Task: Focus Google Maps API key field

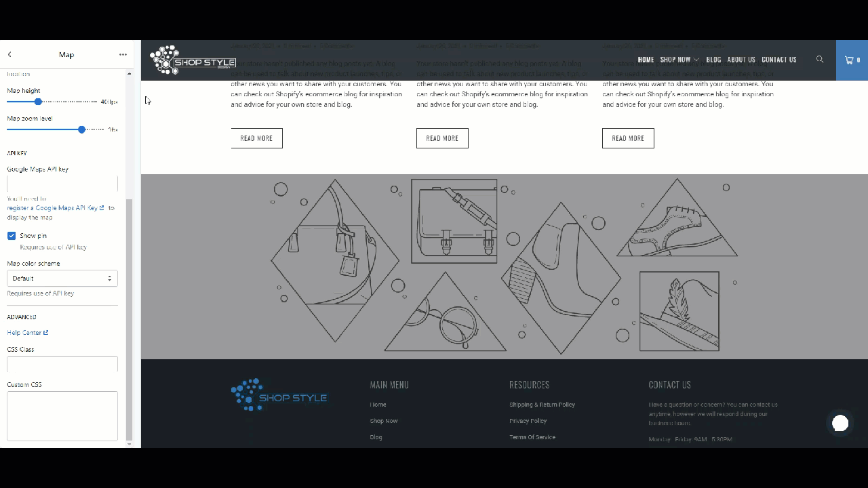Action: (62, 184)
